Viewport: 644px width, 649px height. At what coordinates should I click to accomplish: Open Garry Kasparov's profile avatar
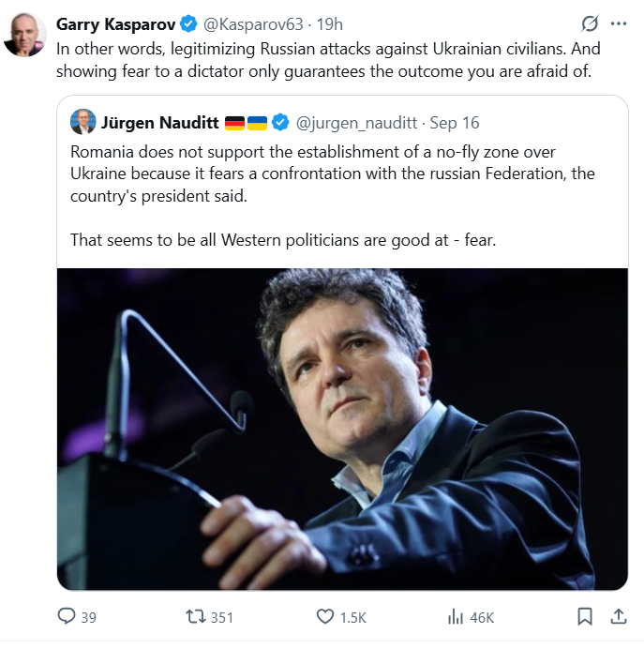[24, 36]
